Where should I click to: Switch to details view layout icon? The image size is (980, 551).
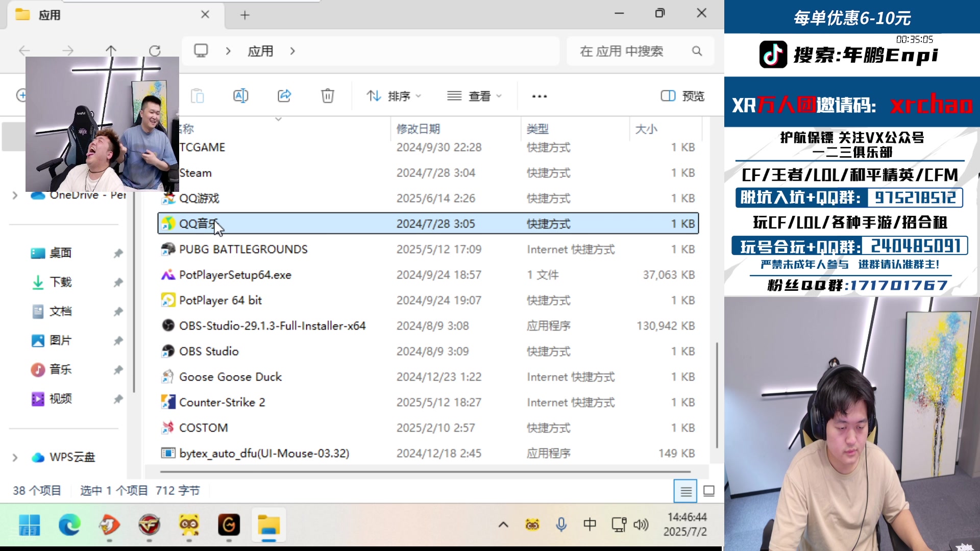point(685,491)
